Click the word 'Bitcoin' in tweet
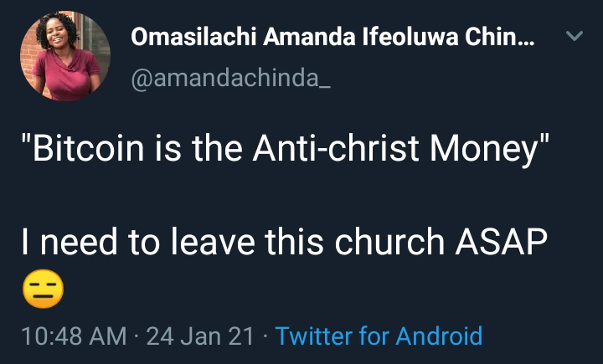Image resolution: width=603 pixels, height=364 pixels. tap(89, 148)
